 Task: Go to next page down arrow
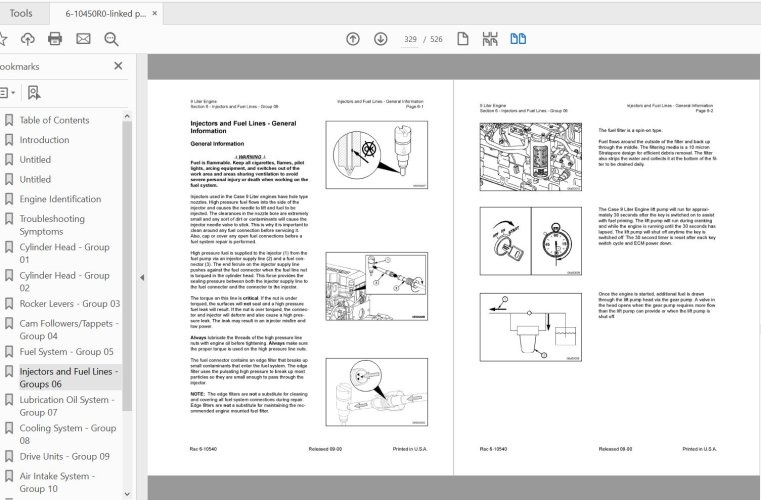click(x=380, y=39)
